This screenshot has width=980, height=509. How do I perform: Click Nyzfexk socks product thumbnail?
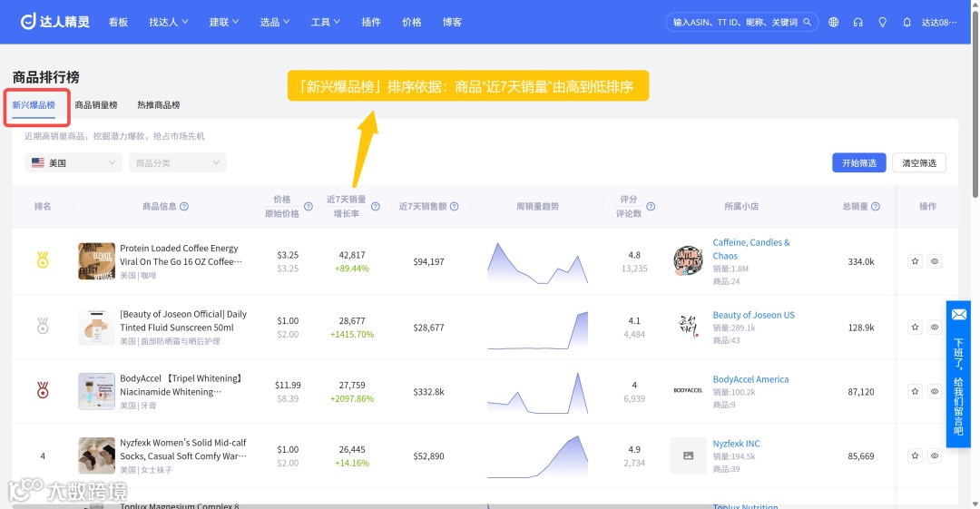(96, 455)
